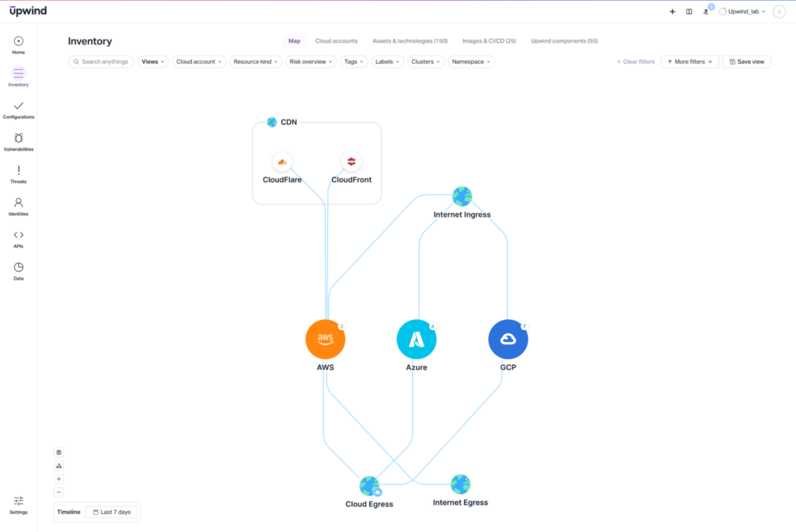Open Identities in the sidebar
796x532 pixels.
pyautogui.click(x=19, y=207)
